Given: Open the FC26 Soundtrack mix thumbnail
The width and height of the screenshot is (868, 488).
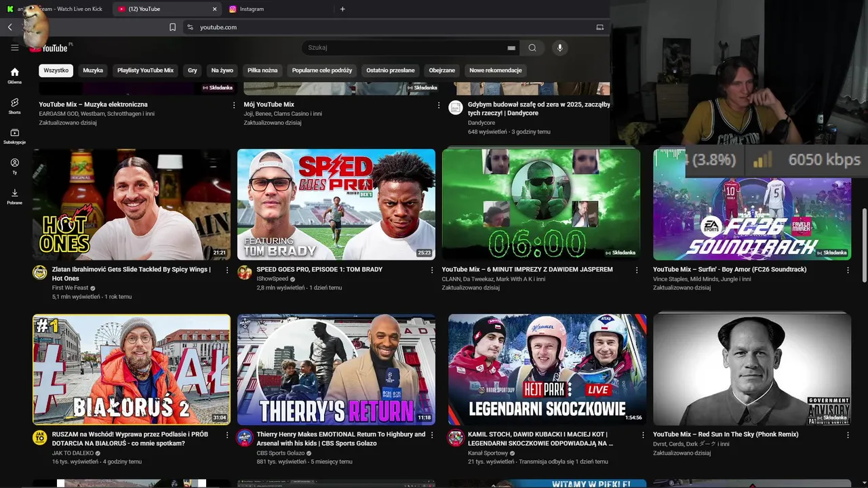Looking at the screenshot, I should point(752,205).
